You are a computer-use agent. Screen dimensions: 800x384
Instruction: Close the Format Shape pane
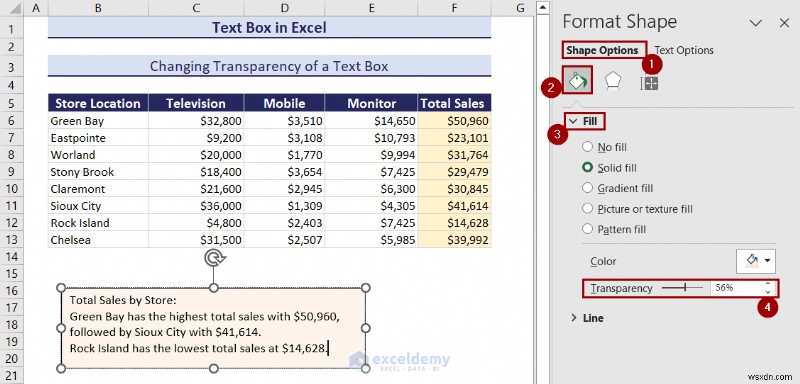click(784, 22)
